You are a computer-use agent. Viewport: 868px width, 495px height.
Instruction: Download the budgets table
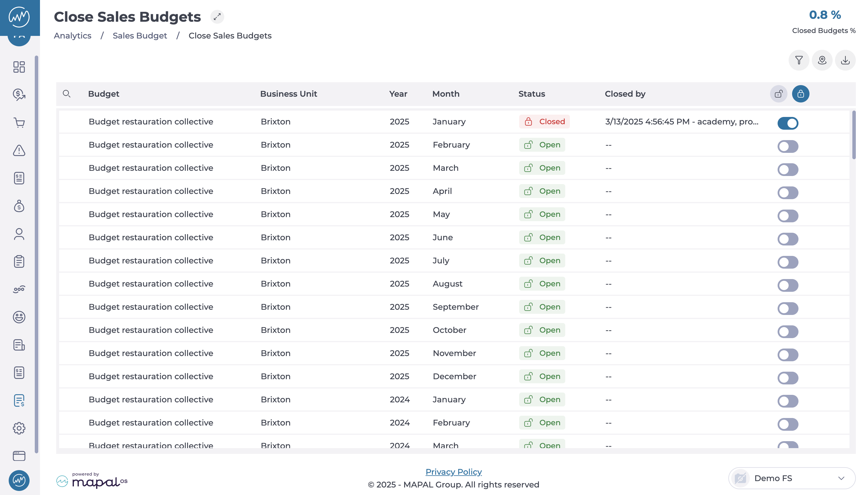[x=845, y=60]
